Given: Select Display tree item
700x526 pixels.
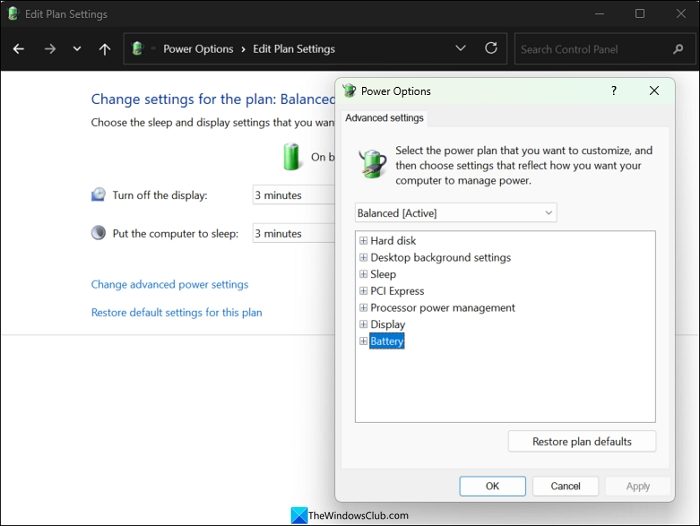Looking at the screenshot, I should pyautogui.click(x=388, y=325).
